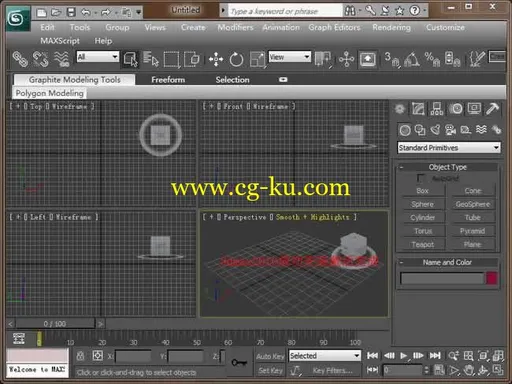Click the New Scene icon

coord(41,13)
